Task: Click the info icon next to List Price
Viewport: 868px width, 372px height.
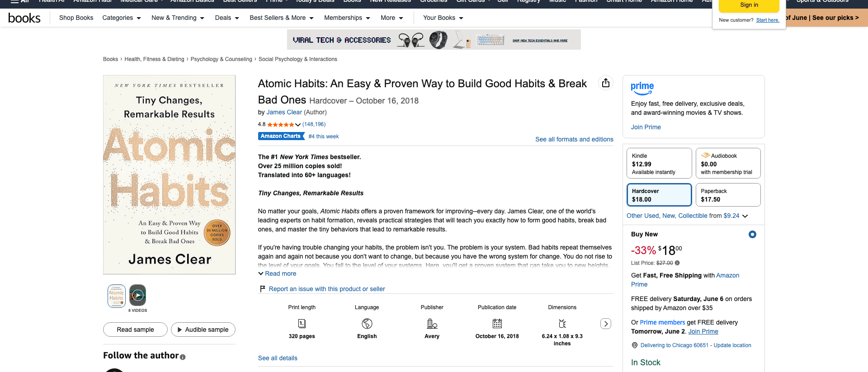Action: point(677,263)
